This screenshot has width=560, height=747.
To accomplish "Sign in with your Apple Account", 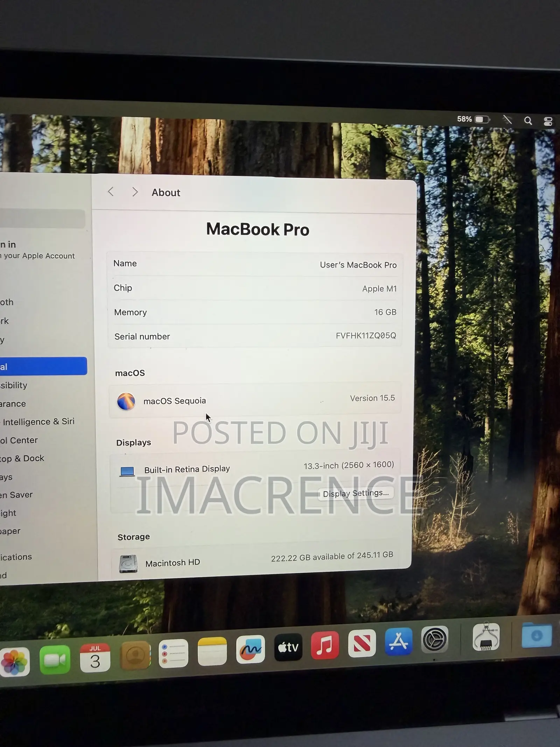I will point(38,250).
